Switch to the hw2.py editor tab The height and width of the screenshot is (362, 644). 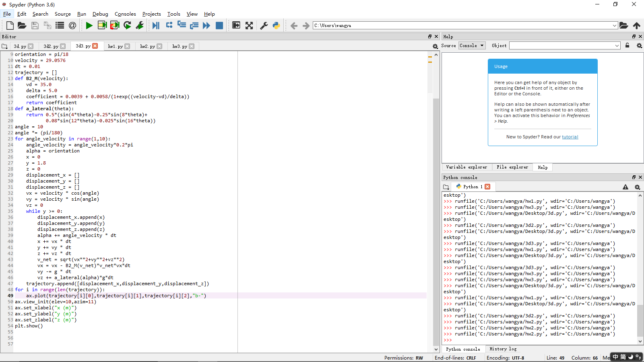click(x=147, y=46)
